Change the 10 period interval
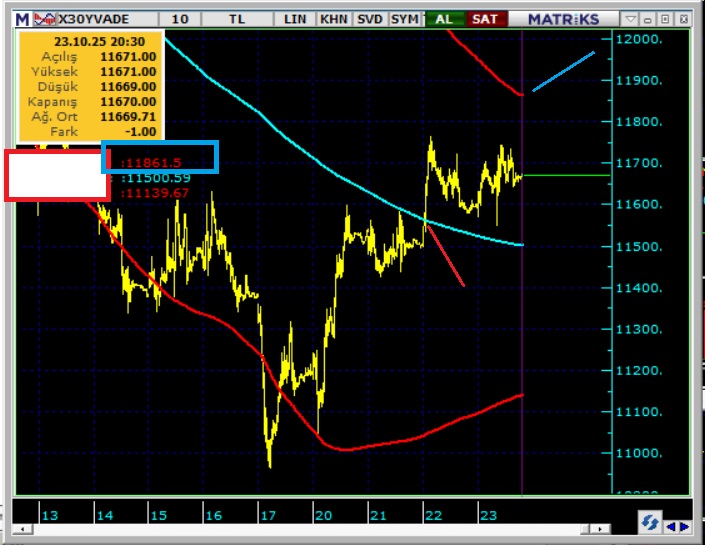 pyautogui.click(x=179, y=19)
